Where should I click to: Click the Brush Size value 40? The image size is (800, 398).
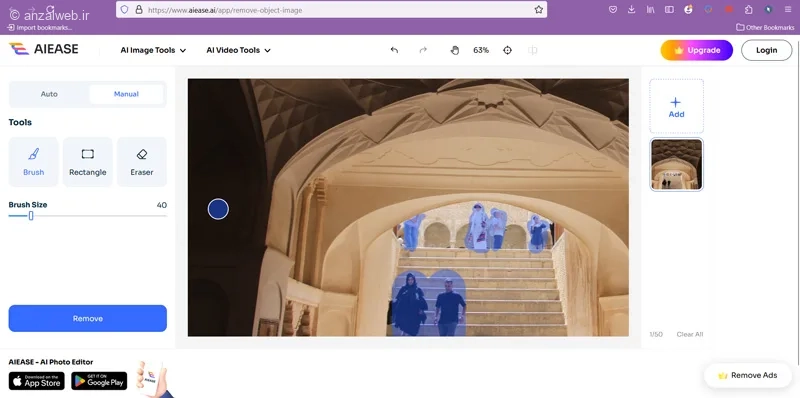pyautogui.click(x=161, y=205)
